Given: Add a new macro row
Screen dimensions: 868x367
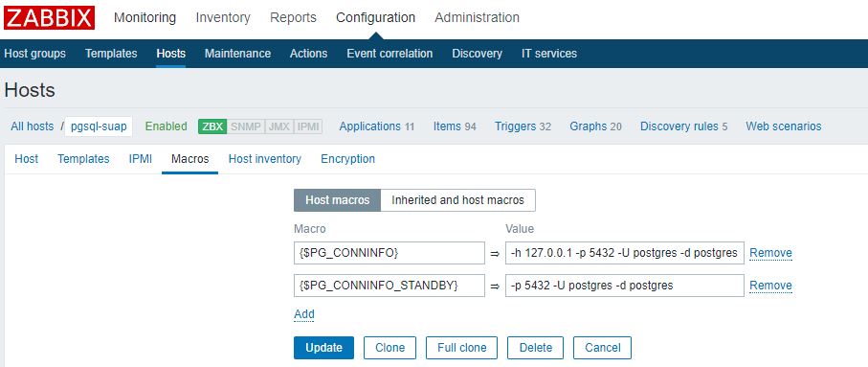Looking at the screenshot, I should point(304,314).
